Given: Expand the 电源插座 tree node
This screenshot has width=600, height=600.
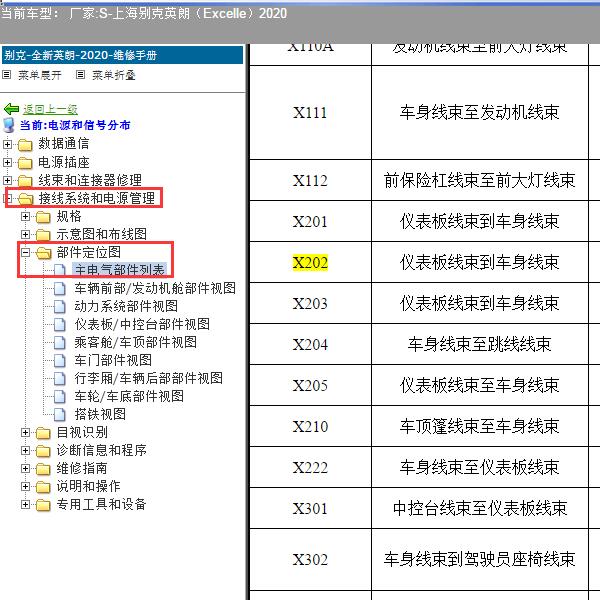Looking at the screenshot, I should point(7,162).
